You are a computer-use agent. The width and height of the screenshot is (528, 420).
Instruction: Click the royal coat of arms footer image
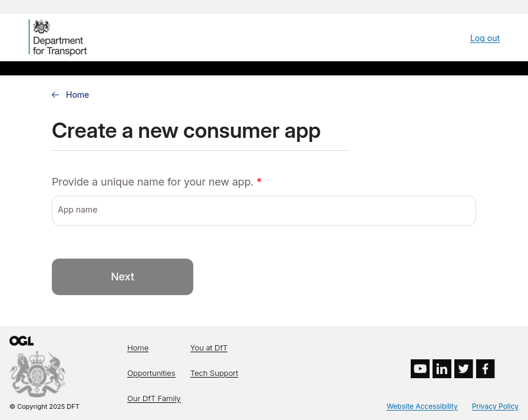point(37,373)
